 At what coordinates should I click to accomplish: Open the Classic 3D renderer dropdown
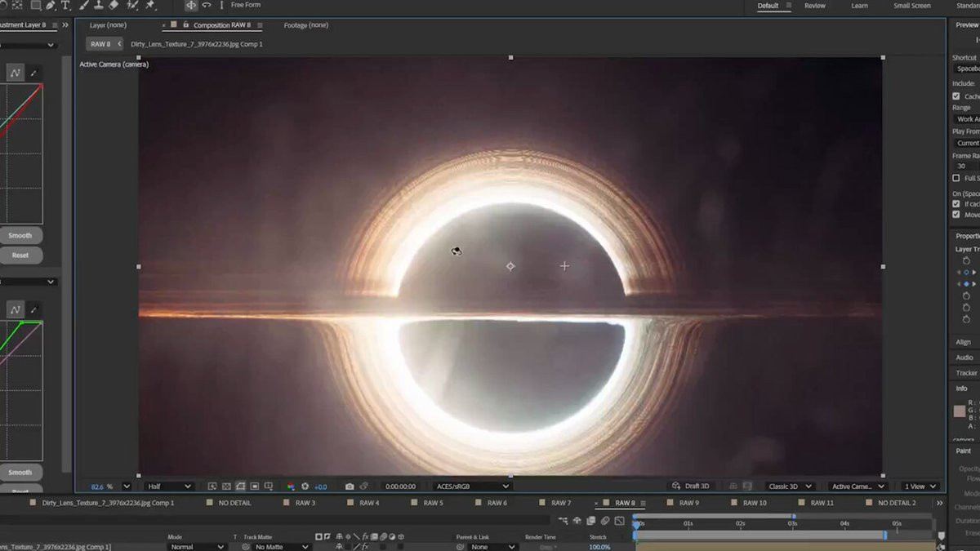pyautogui.click(x=789, y=487)
